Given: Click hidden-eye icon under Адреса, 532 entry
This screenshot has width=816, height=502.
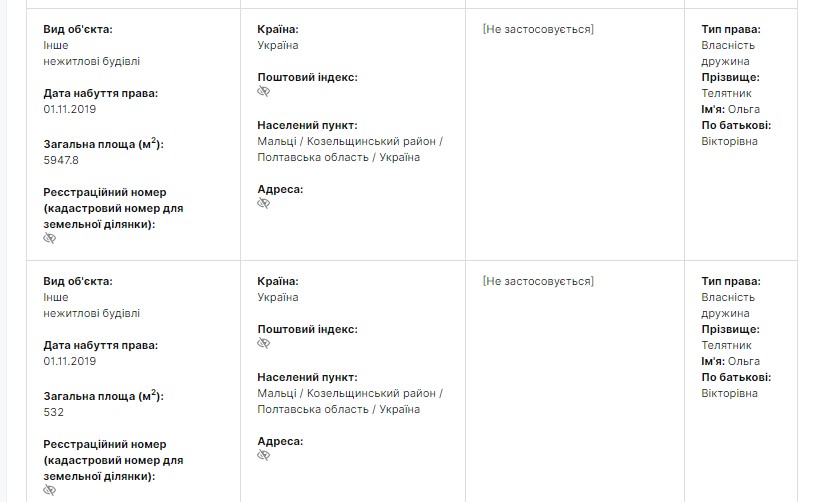Looking at the screenshot, I should click(x=264, y=455).
